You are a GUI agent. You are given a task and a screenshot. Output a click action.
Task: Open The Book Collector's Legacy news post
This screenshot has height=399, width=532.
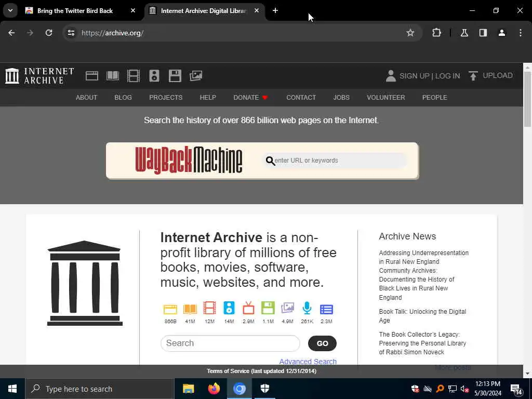(422, 343)
